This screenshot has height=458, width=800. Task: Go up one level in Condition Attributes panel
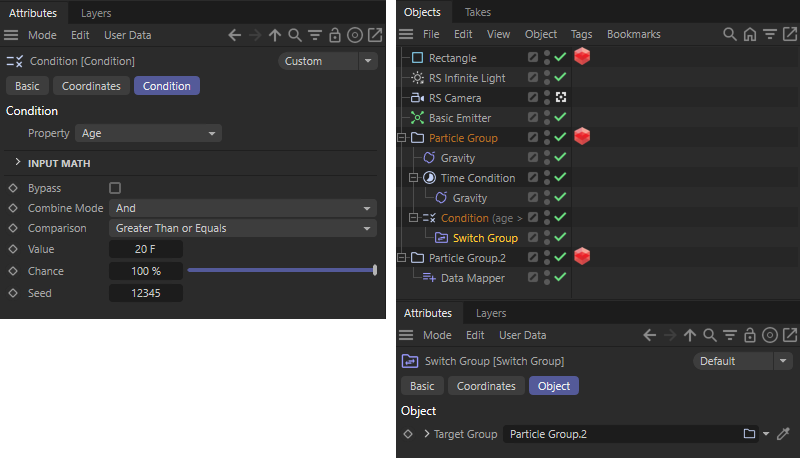(275, 35)
